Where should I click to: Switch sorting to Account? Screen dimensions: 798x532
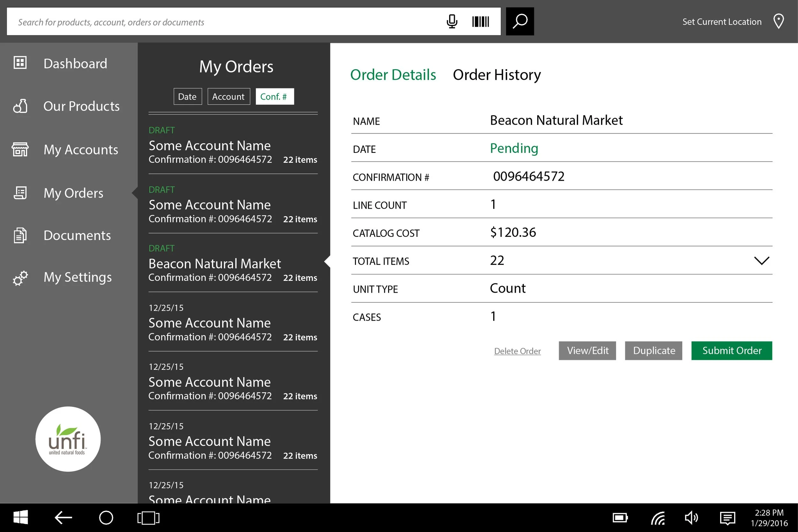click(x=228, y=96)
